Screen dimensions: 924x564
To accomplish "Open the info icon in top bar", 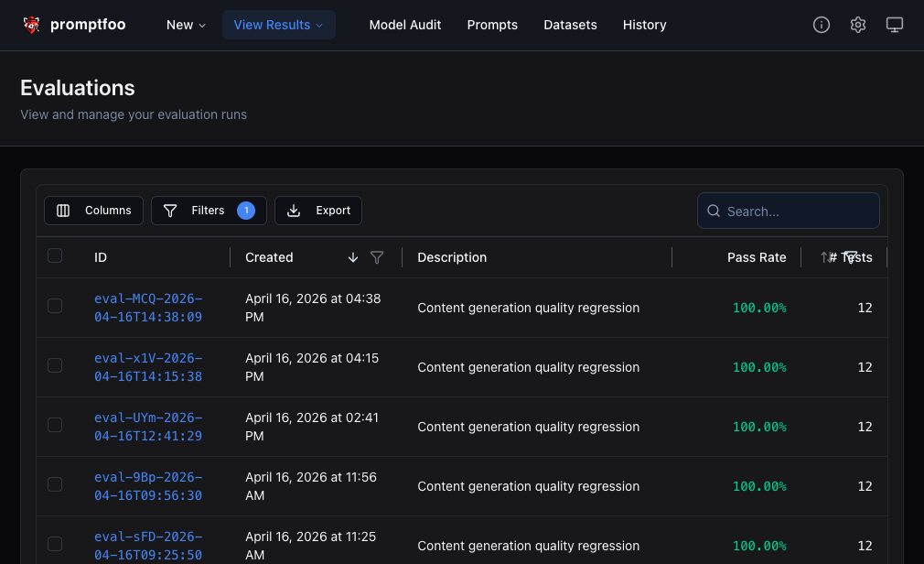I will click(822, 25).
